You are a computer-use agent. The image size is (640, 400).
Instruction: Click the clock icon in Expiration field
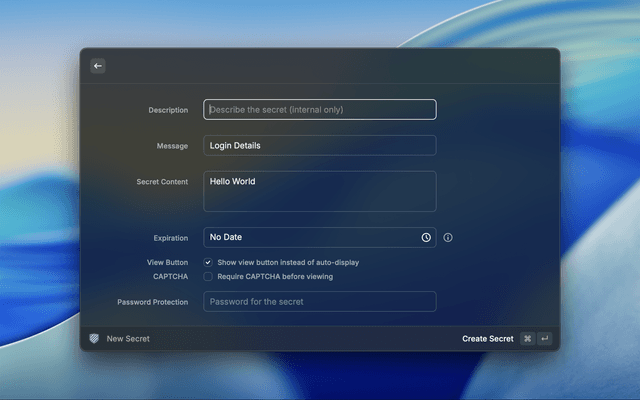coord(426,238)
